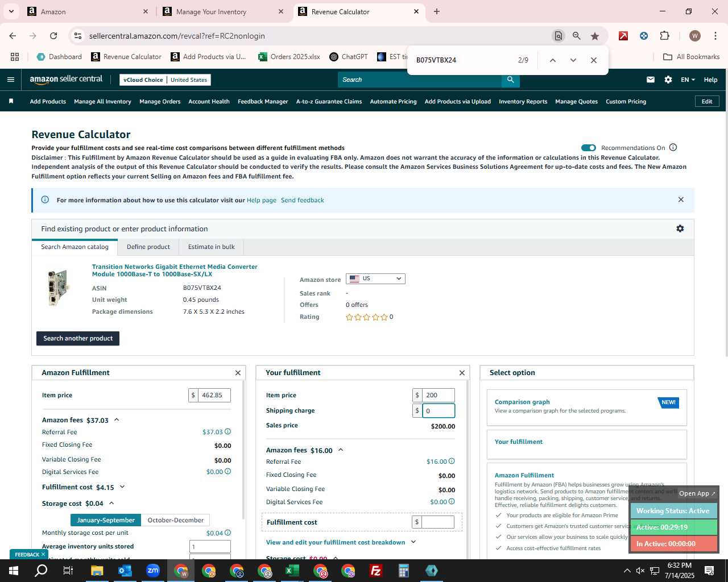This screenshot has width=728, height=582.
Task: Click the product thumbnail image
Action: pos(58,288)
